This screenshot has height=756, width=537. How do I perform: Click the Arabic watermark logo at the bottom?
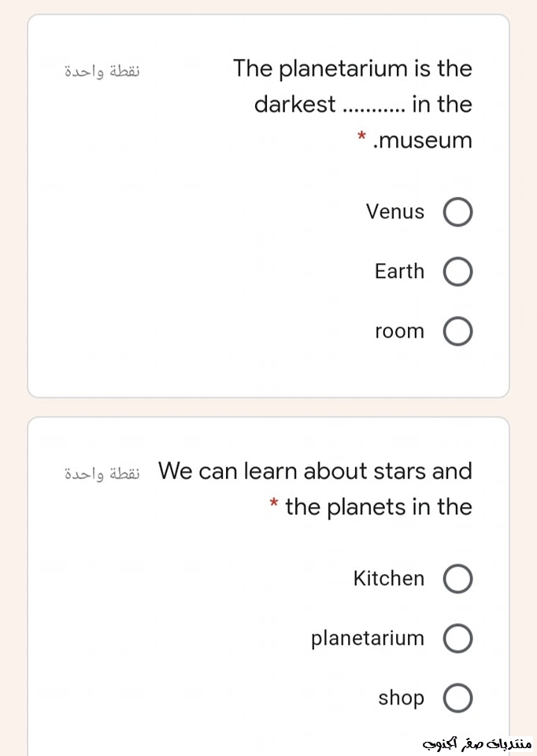pyautogui.click(x=478, y=743)
